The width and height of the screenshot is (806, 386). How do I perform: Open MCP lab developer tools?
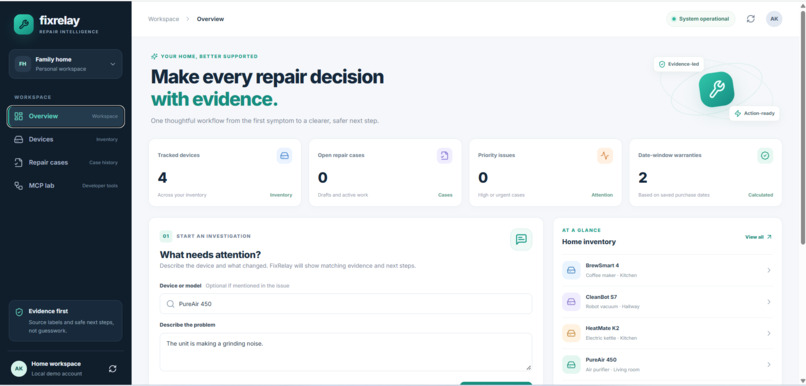pos(66,186)
